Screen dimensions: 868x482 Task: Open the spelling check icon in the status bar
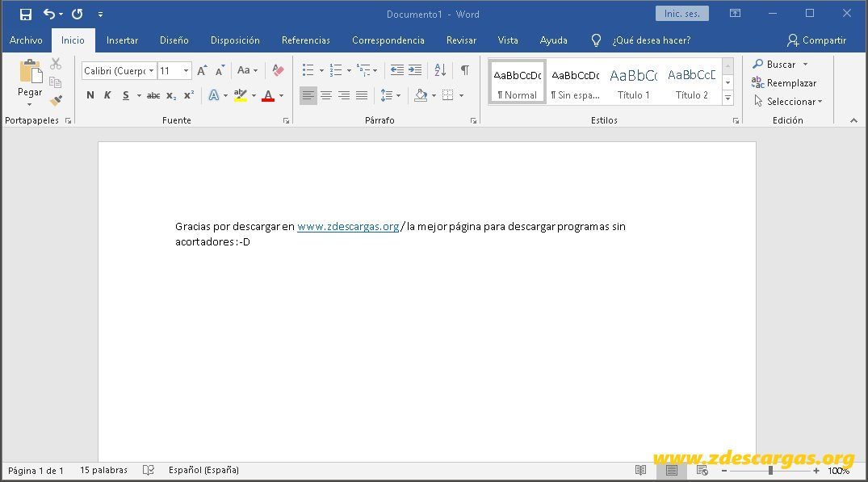(149, 470)
